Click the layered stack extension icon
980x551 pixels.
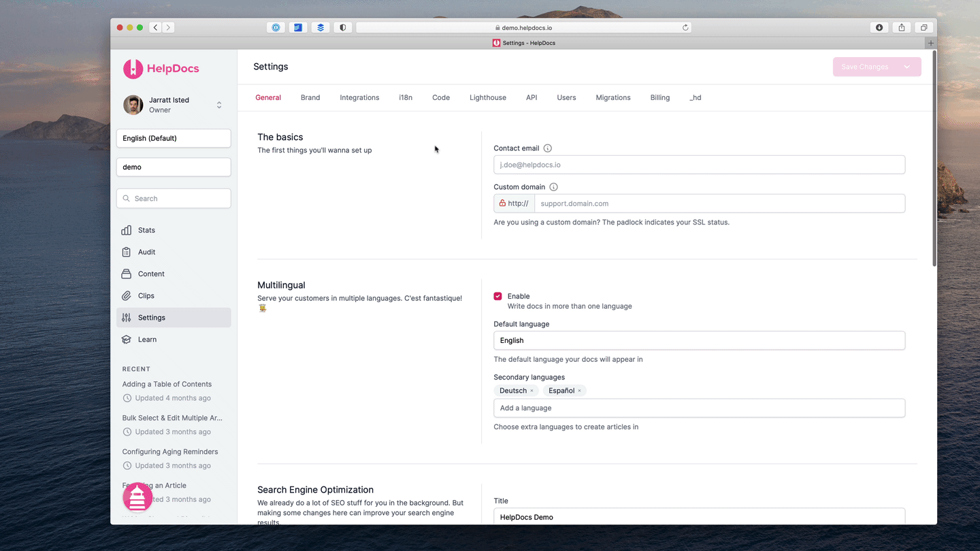tap(321, 27)
